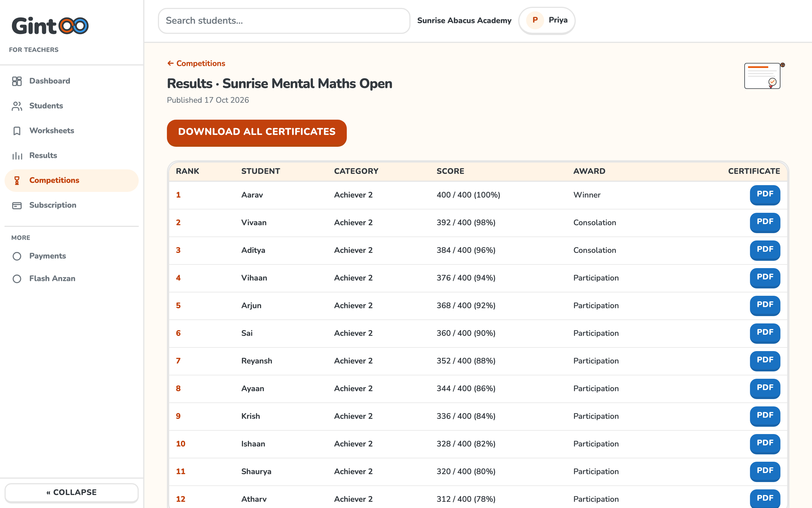812x508 pixels.
Task: Click the Dashboard grid icon
Action: click(x=17, y=81)
